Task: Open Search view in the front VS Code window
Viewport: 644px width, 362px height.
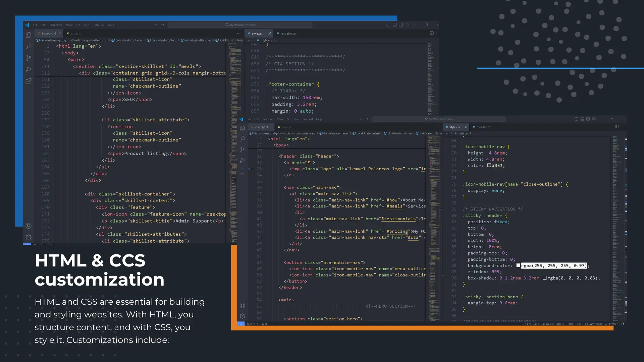Action: pos(243,139)
